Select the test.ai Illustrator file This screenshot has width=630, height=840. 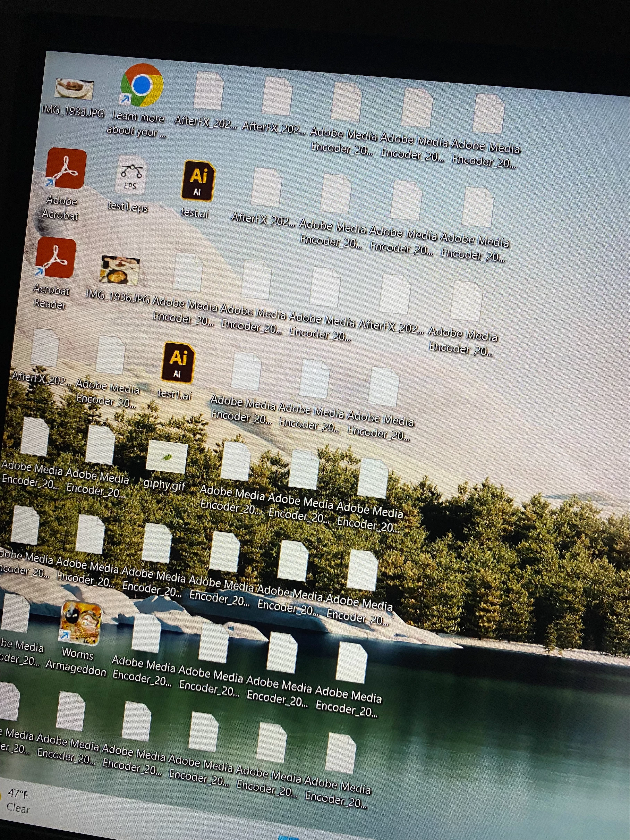[198, 181]
